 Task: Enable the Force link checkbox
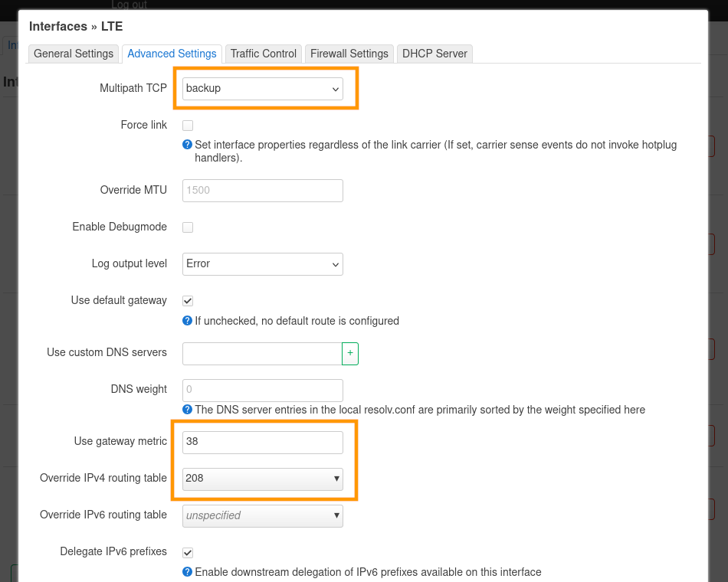pyautogui.click(x=188, y=125)
